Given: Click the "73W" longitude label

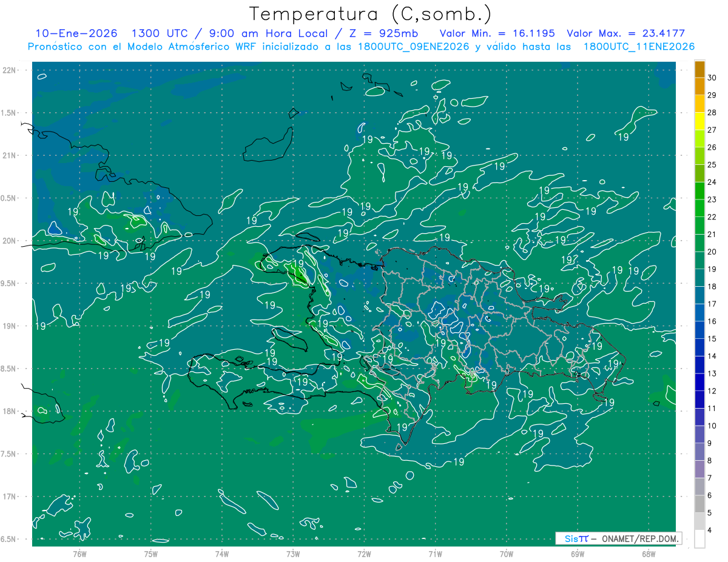Looking at the screenshot, I should (293, 554).
